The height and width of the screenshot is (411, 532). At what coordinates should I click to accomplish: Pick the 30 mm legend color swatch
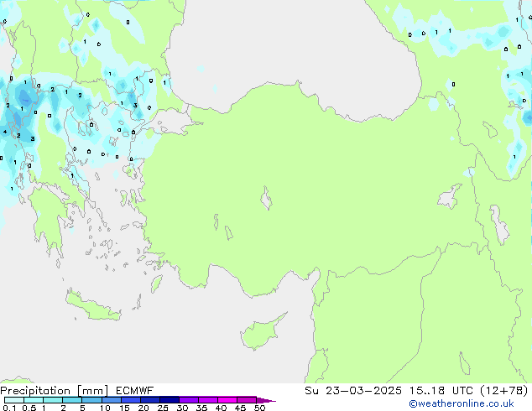189,400
